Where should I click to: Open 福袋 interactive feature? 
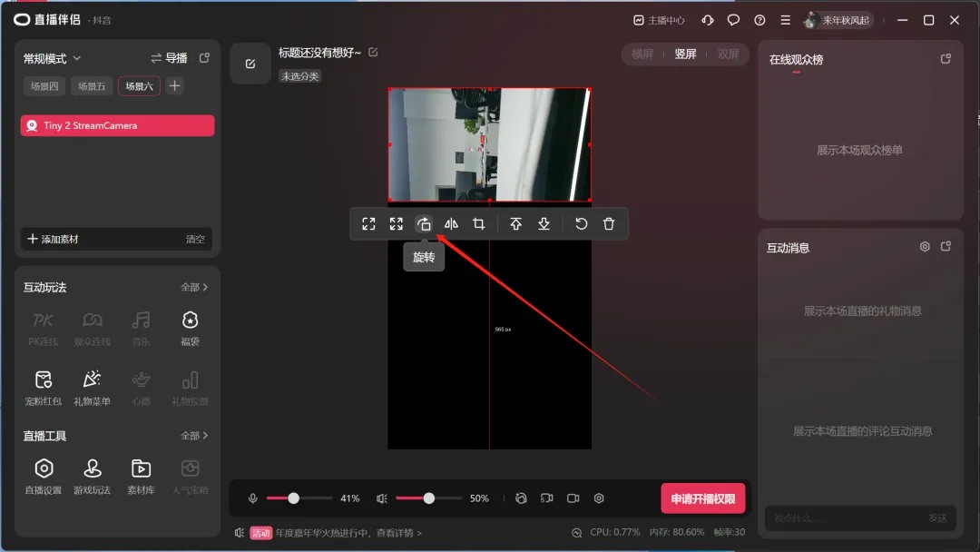190,326
